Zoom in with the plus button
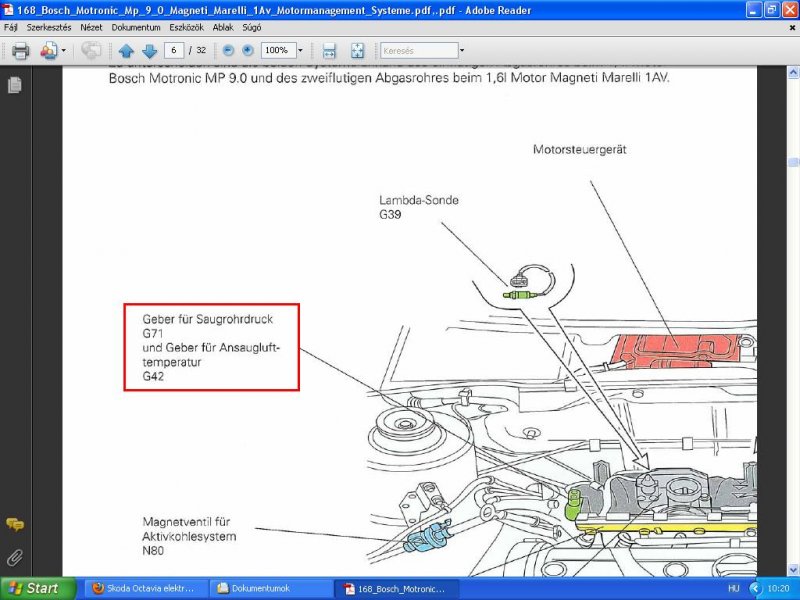Viewport: 800px width, 600px height. click(x=248, y=50)
